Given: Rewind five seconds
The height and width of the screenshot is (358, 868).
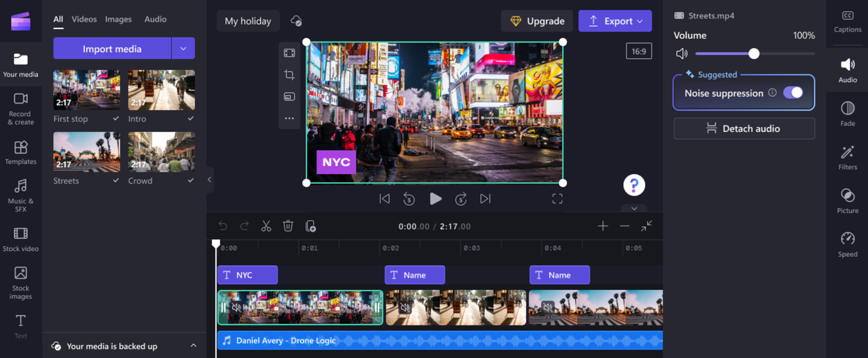Looking at the screenshot, I should [x=409, y=198].
